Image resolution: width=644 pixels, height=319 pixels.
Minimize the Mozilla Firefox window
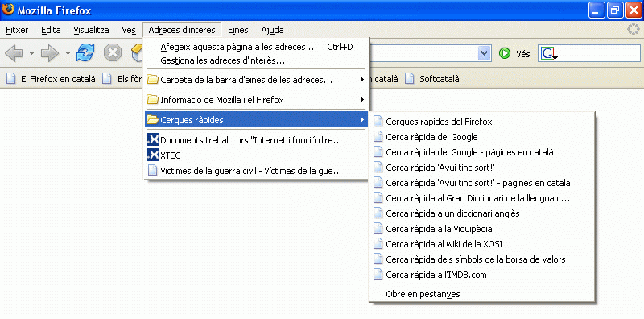click(597, 10)
